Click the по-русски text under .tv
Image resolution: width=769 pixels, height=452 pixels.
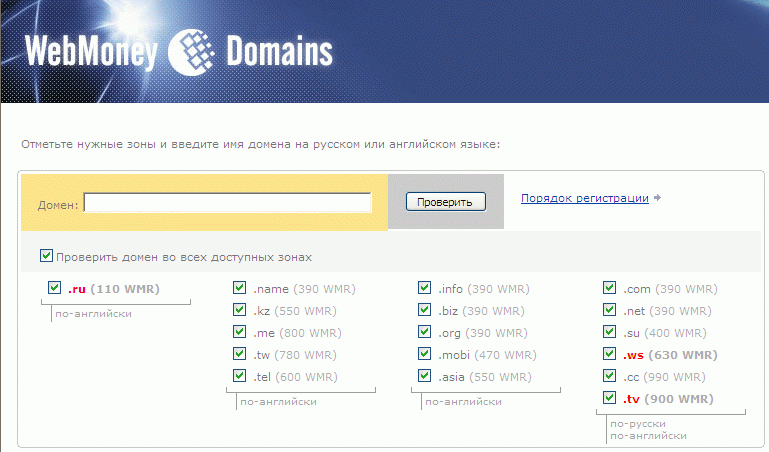pyautogui.click(x=638, y=424)
